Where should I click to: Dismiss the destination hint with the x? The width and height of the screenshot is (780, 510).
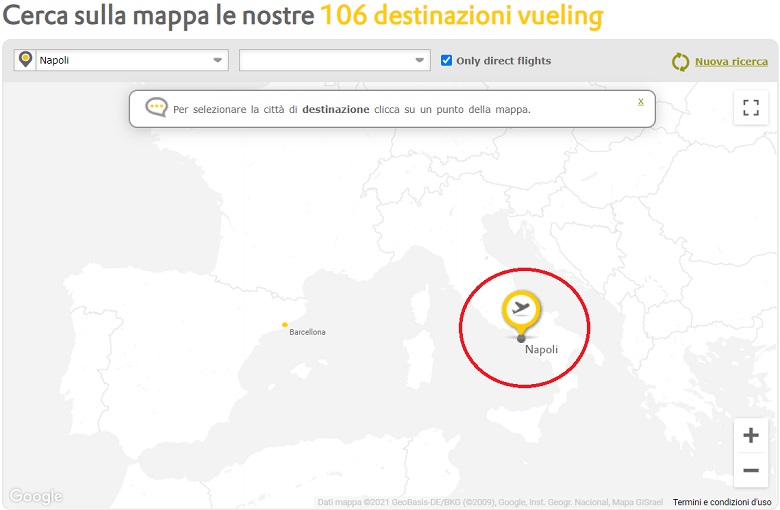641,102
